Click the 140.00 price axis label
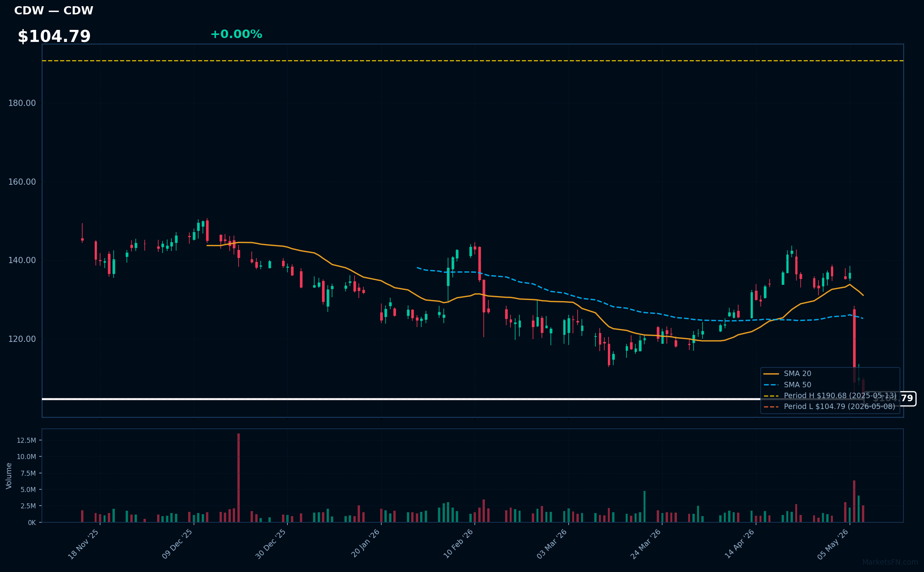Viewport: 924px width, 572px height. pyautogui.click(x=22, y=260)
